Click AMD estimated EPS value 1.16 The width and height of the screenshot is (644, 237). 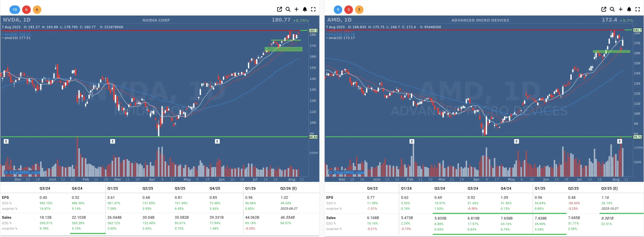[x=605, y=198]
